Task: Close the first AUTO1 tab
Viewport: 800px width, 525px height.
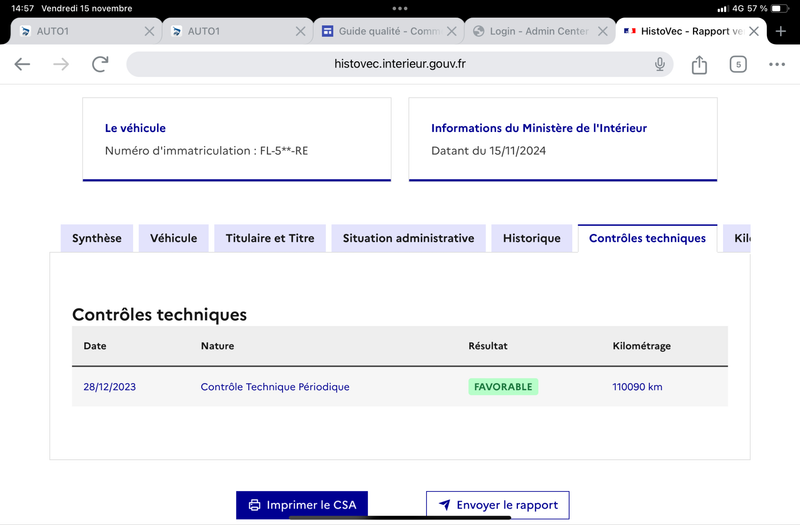Action: (149, 31)
